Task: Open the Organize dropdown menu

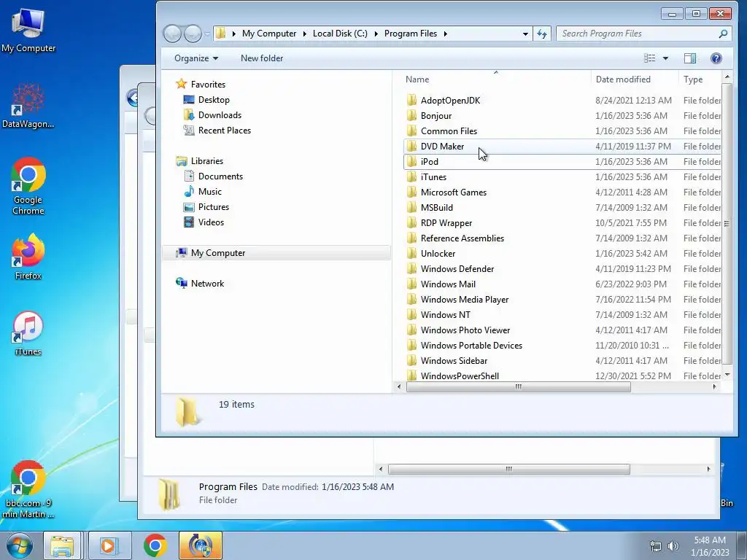Action: [x=196, y=58]
